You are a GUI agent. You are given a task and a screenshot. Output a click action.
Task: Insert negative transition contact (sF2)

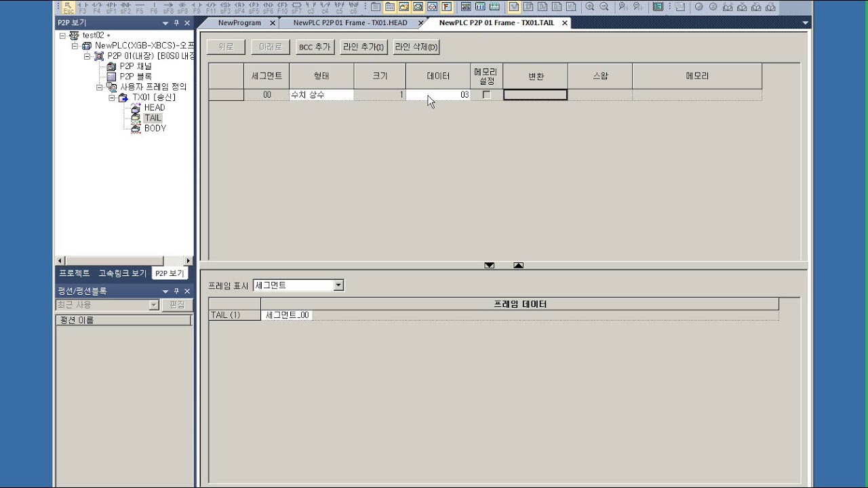point(125,7)
